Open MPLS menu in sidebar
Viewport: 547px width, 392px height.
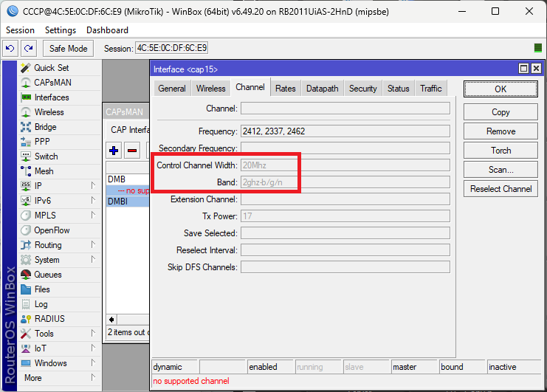click(x=59, y=216)
